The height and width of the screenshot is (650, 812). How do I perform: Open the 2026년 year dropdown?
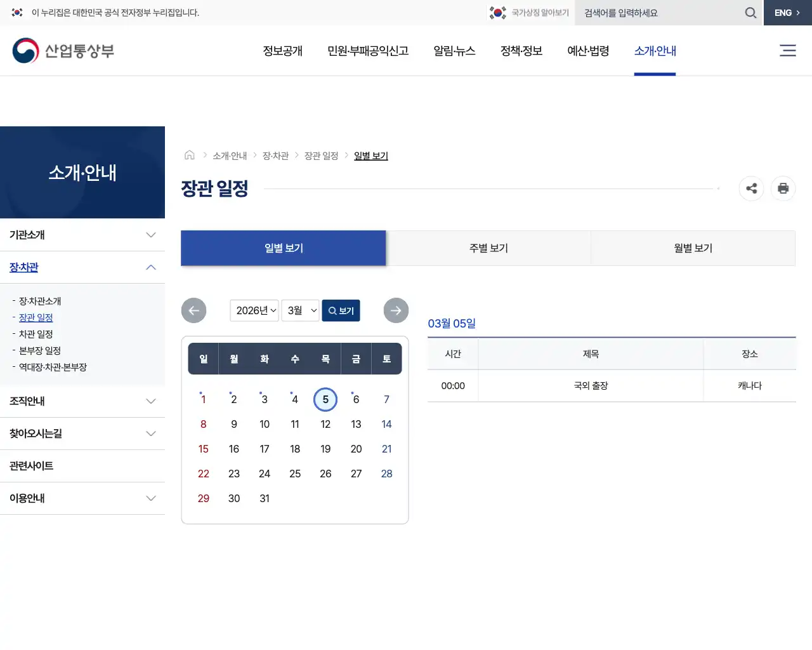[x=254, y=310]
